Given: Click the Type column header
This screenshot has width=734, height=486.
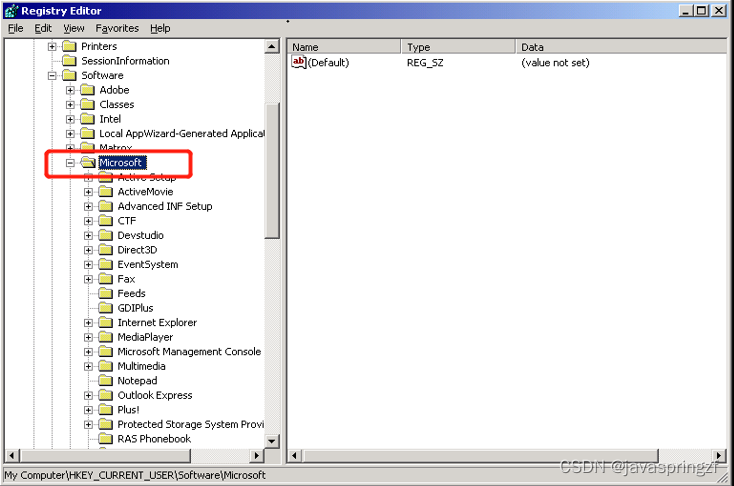Looking at the screenshot, I should 458,47.
